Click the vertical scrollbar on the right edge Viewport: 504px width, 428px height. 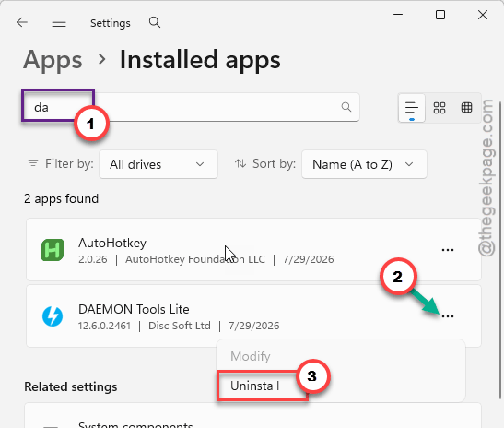coord(500,251)
